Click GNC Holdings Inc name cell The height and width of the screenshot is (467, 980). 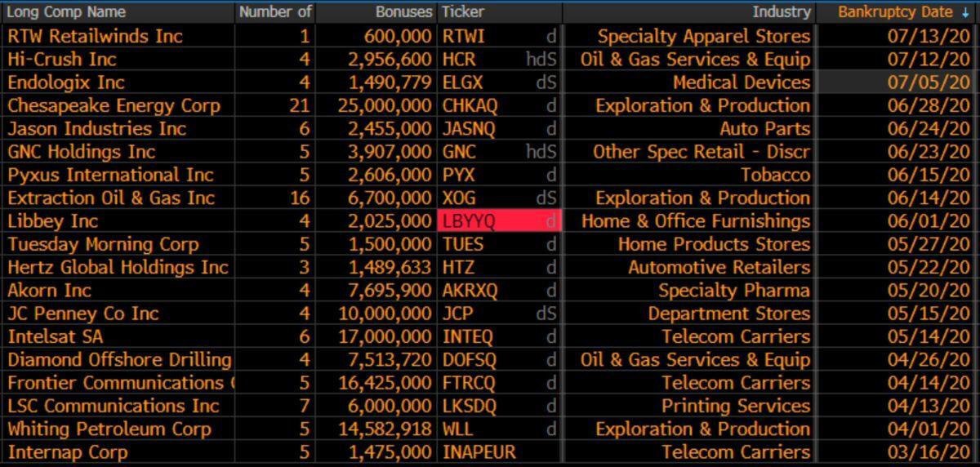tap(82, 151)
